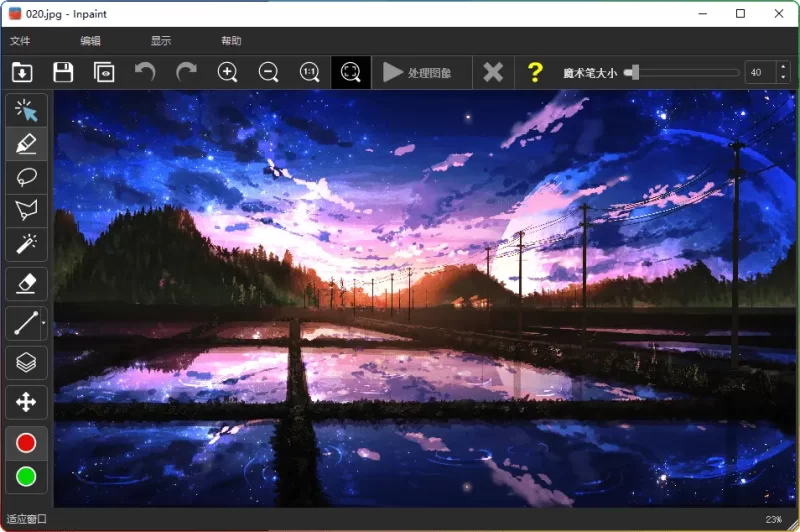Screen dimensions: 800x532
Task: Select the move pan tool
Action: tap(27, 402)
